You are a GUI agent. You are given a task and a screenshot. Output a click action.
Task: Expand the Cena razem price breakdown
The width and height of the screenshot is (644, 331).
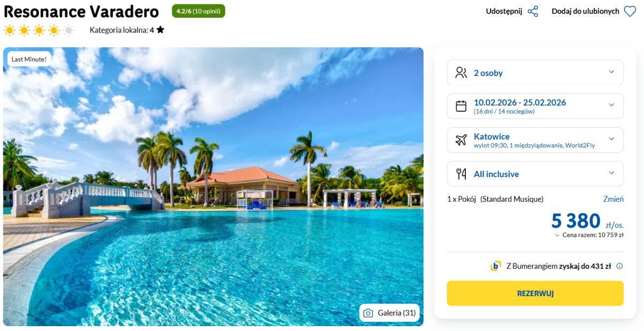(558, 235)
